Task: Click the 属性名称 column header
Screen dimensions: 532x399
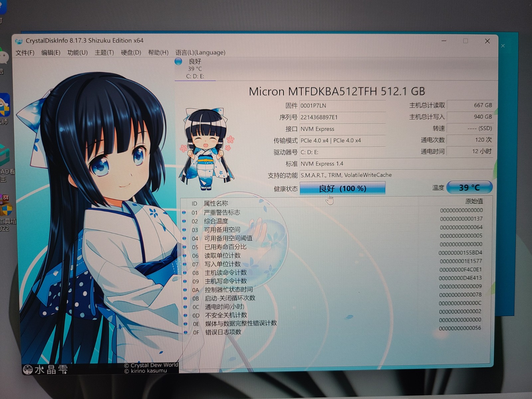Action: click(x=216, y=203)
